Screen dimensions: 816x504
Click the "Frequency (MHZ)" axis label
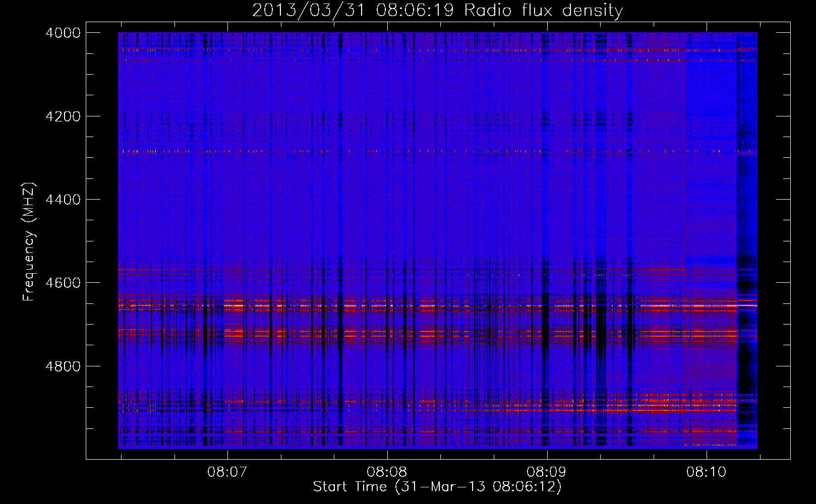29,242
